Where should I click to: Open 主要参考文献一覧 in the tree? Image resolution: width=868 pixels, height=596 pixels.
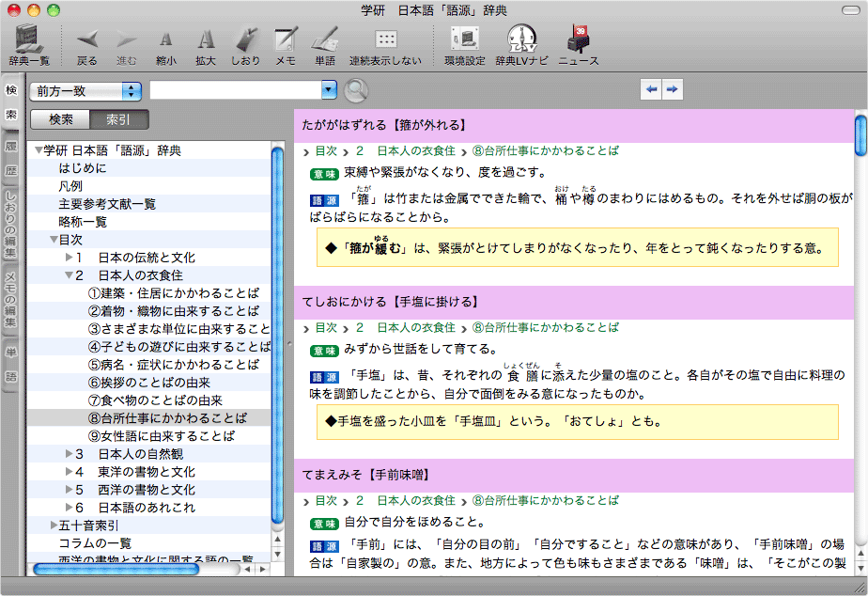pos(107,204)
